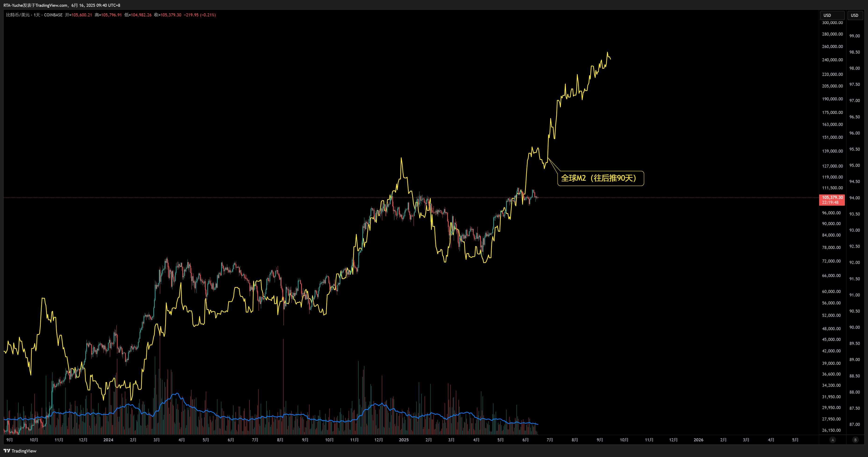Click the 比特币/美元 symbol title
868x457 pixels.
pos(18,15)
